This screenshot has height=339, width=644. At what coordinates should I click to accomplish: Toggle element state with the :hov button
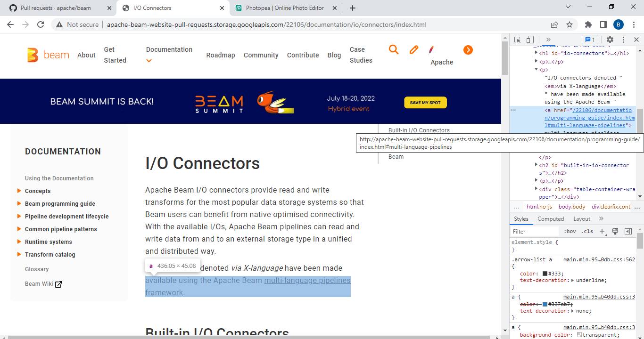pos(570,231)
